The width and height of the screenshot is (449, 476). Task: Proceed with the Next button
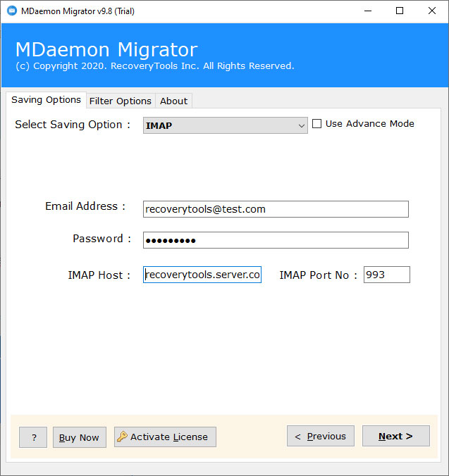(396, 436)
